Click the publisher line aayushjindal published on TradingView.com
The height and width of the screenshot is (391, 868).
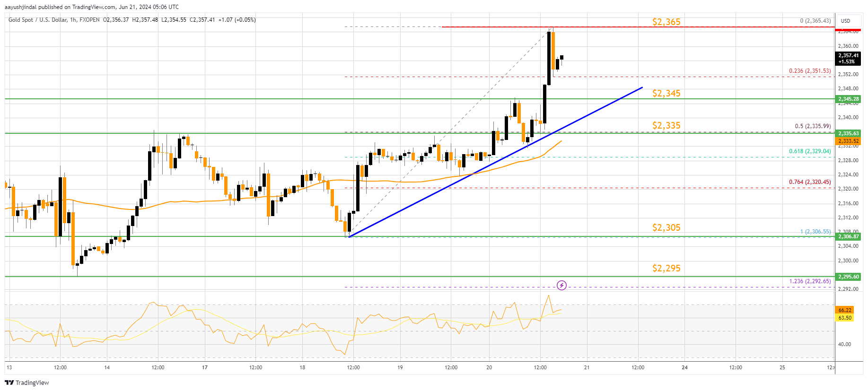click(92, 7)
